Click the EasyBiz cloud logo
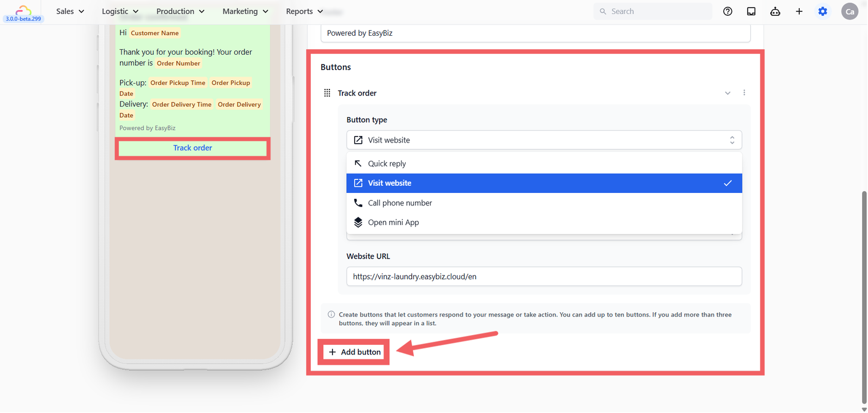This screenshot has width=868, height=413. coord(23,10)
